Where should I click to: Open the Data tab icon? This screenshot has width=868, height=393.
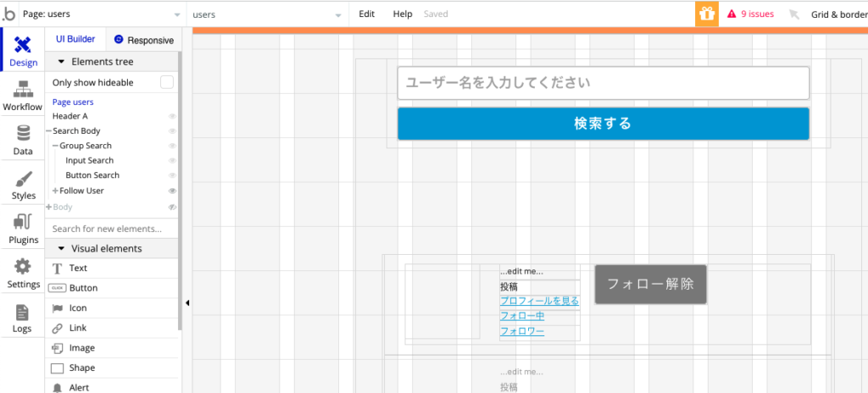(x=23, y=133)
